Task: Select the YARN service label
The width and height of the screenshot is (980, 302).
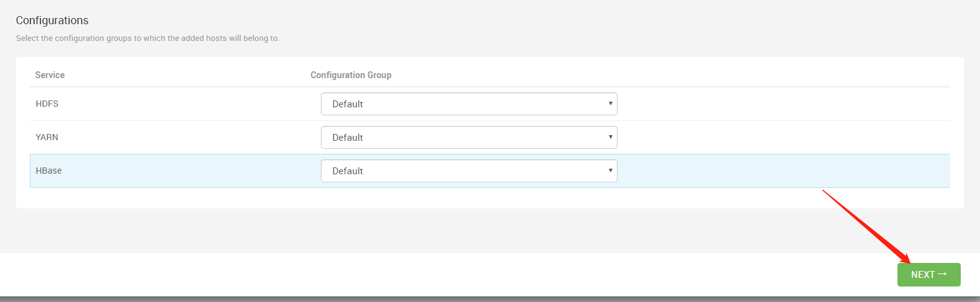Action: (x=47, y=138)
